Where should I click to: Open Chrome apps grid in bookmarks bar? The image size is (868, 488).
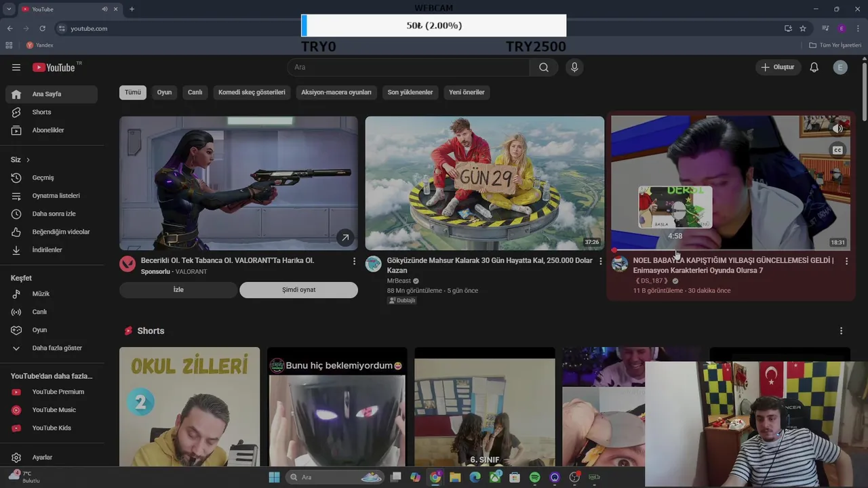9,45
